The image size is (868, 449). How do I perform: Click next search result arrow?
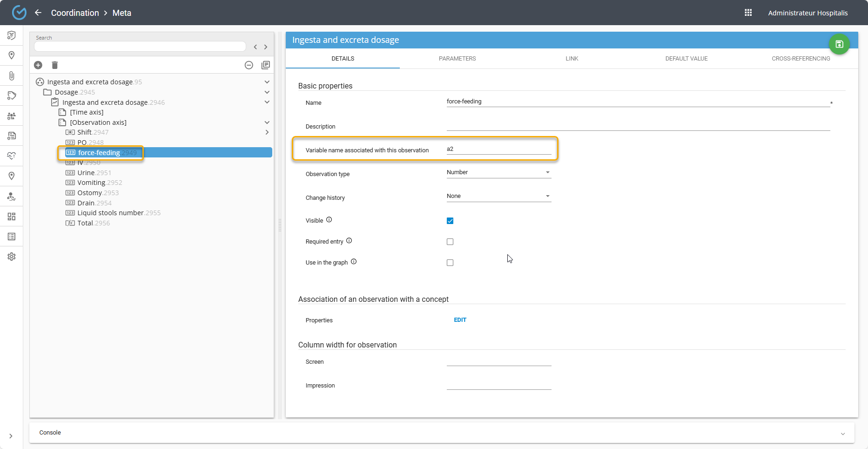coord(266,47)
